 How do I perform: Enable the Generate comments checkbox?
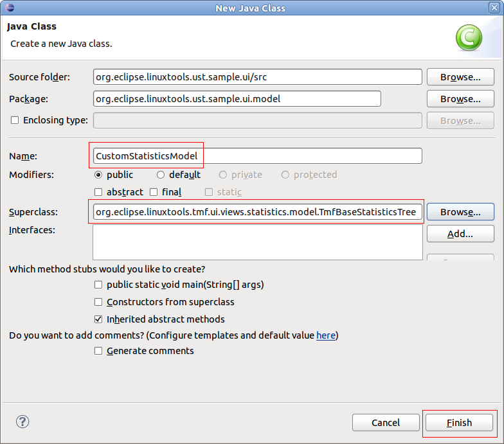coord(98,351)
